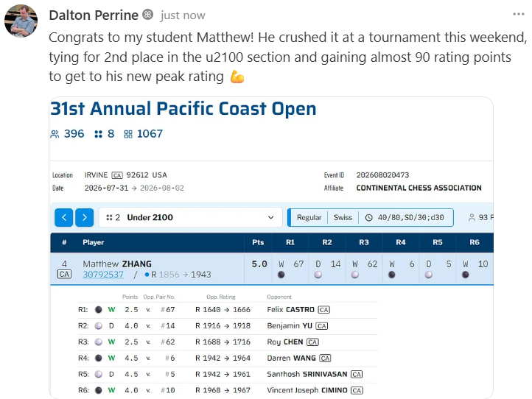Open the Under 2100 section dropdown
The width and height of the screenshot is (532, 399).
(x=190, y=217)
